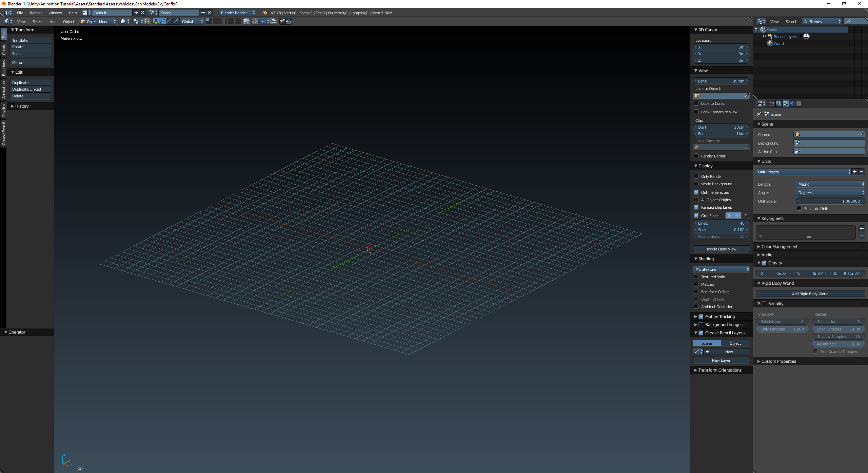Open the Add menu in 3D view
The image size is (868, 473).
pos(53,21)
